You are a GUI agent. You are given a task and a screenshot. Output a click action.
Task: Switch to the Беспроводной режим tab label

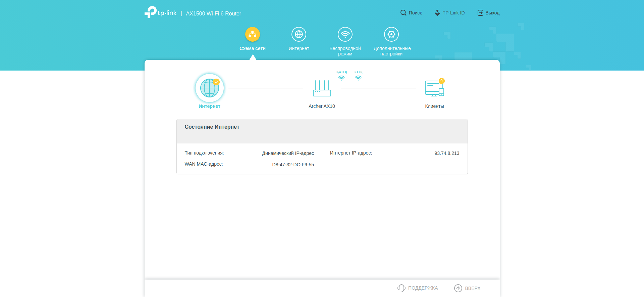click(x=345, y=51)
